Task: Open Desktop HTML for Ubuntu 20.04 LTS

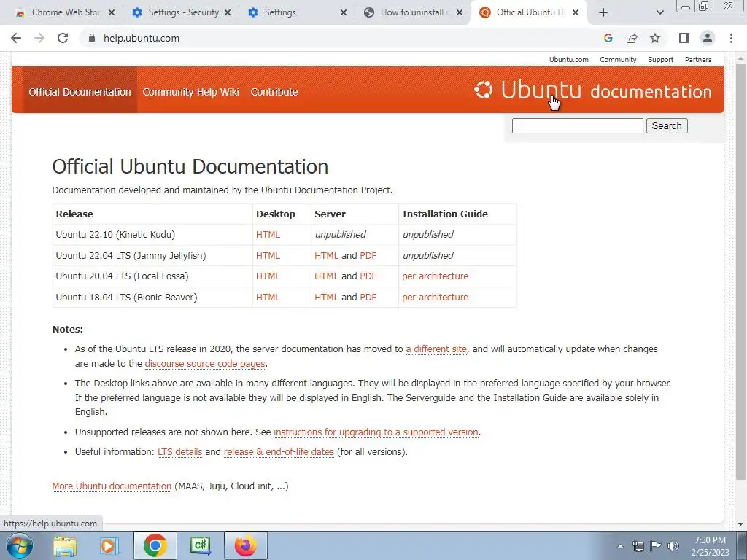Action: [268, 276]
